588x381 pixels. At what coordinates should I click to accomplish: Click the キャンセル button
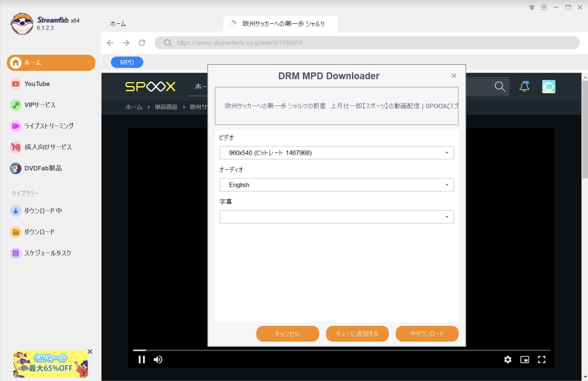tap(287, 334)
